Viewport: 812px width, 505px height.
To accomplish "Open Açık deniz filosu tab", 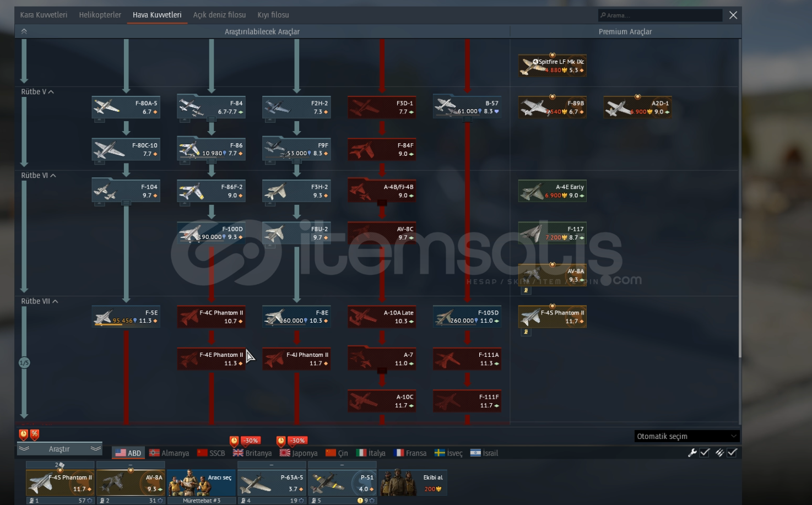I will 219,15.
